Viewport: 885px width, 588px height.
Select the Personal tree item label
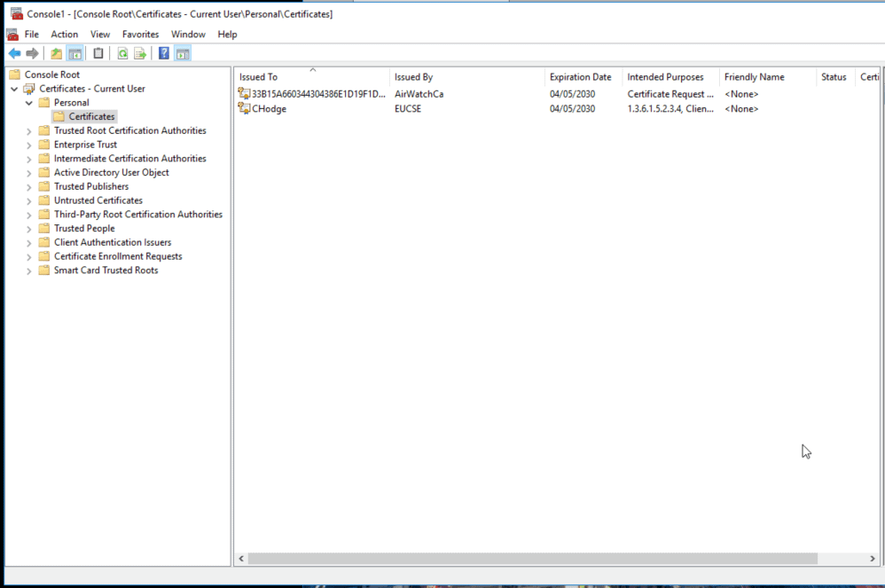point(71,103)
